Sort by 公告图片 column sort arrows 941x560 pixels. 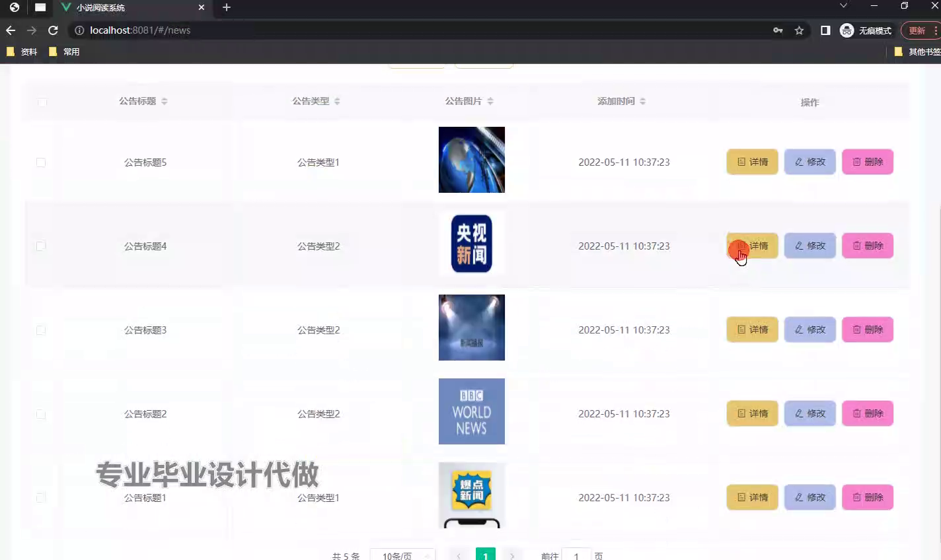pos(490,101)
